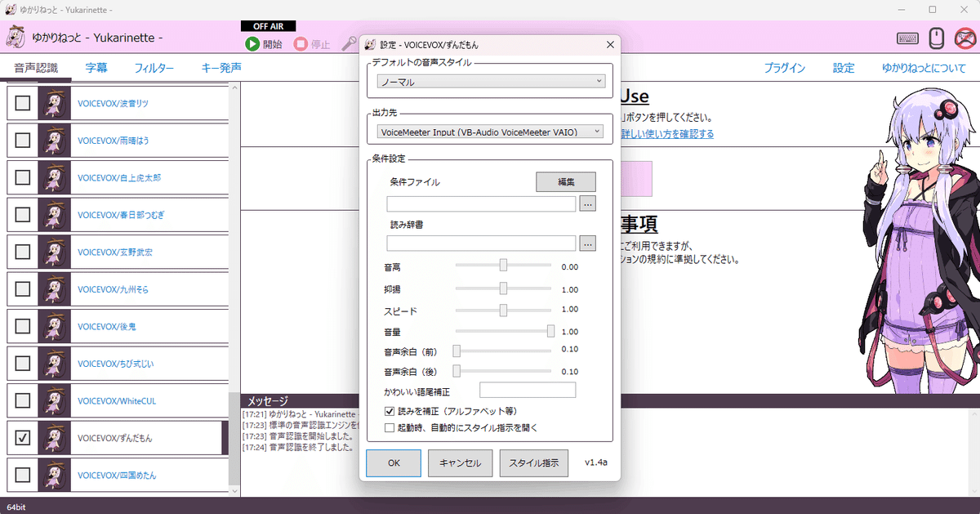Click the VOICEVOX/WhiteCUL character thumbnail
Screen dimensions: 980x514
(x=55, y=400)
